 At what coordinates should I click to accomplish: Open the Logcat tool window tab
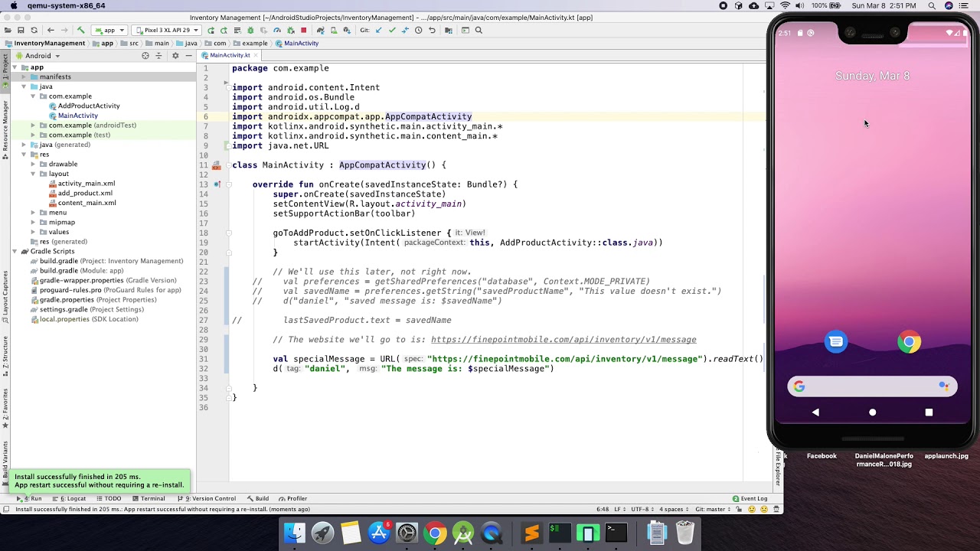pyautogui.click(x=69, y=498)
